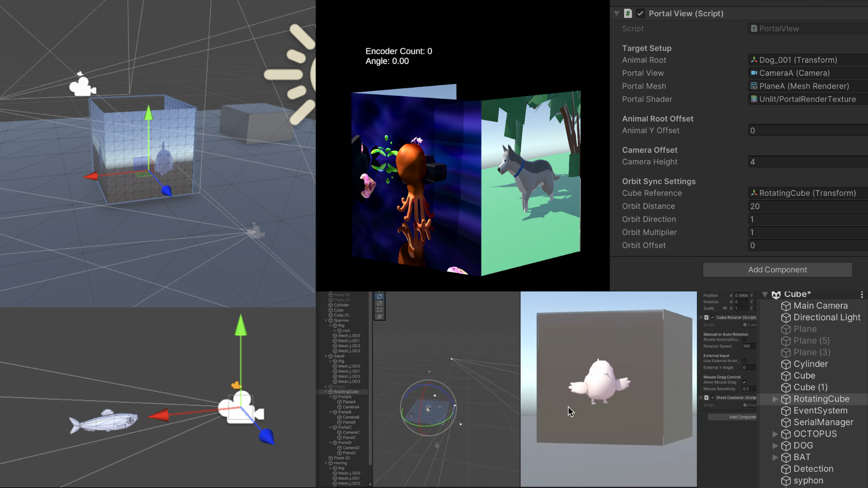
Task: Collapse the Cube* scene foldout arrow
Action: pyautogui.click(x=765, y=295)
